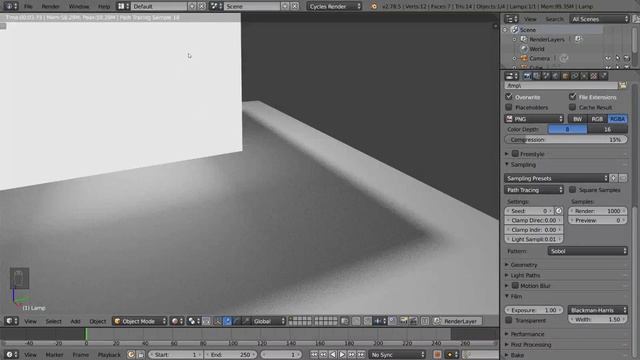Toggle Camera selectability arrow icon
Screen dimensions: 640x360
pos(618,58)
